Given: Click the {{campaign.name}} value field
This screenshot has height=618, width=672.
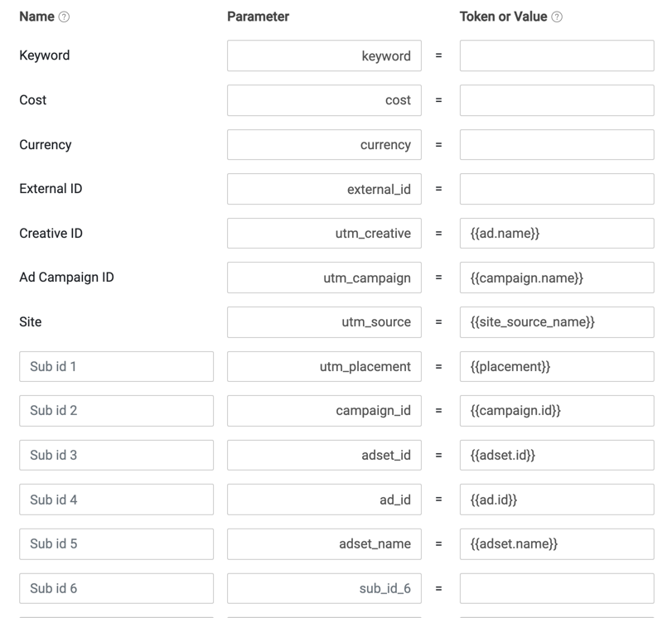Looking at the screenshot, I should 557,278.
